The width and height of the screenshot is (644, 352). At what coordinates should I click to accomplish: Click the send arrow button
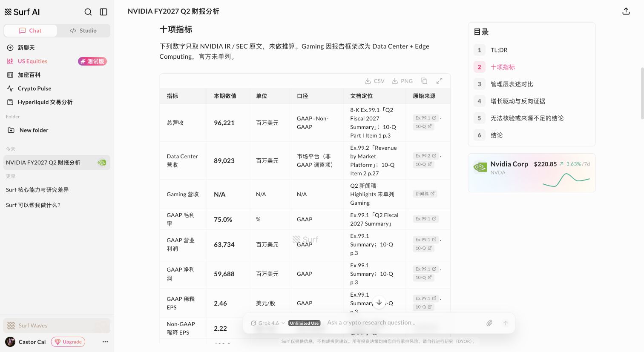506,323
